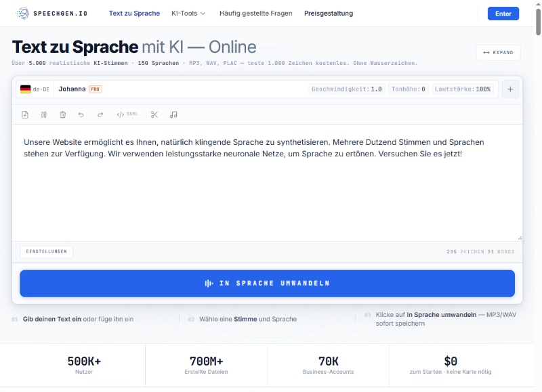
Task: Click the music note icon
Action: (173, 114)
